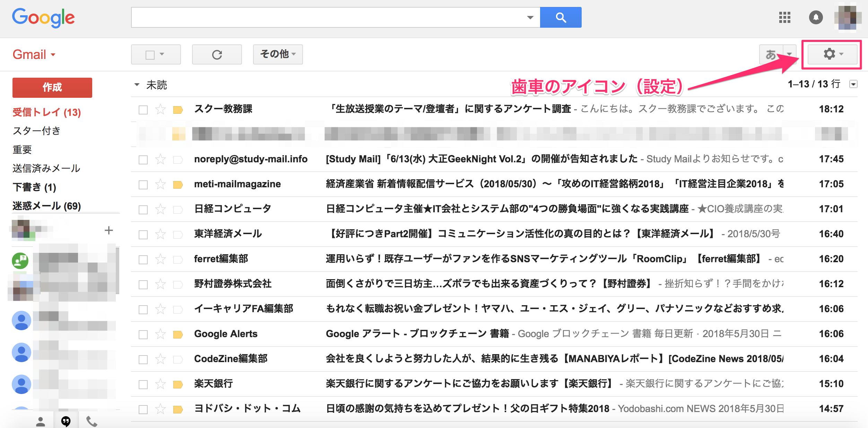This screenshot has width=868, height=428.
Task: Click the red 作成 compose button
Action: (52, 87)
